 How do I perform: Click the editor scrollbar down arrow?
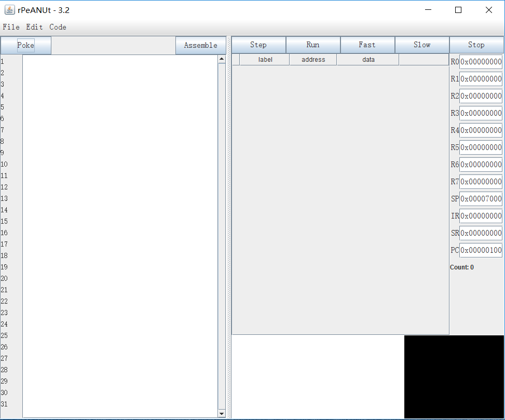[x=222, y=414]
